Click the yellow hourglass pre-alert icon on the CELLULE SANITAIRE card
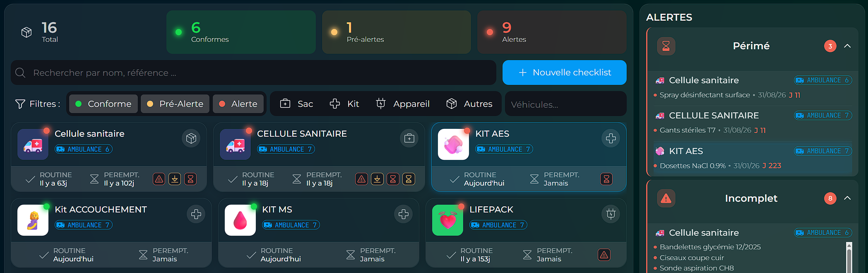The width and height of the screenshot is (868, 273). click(409, 179)
